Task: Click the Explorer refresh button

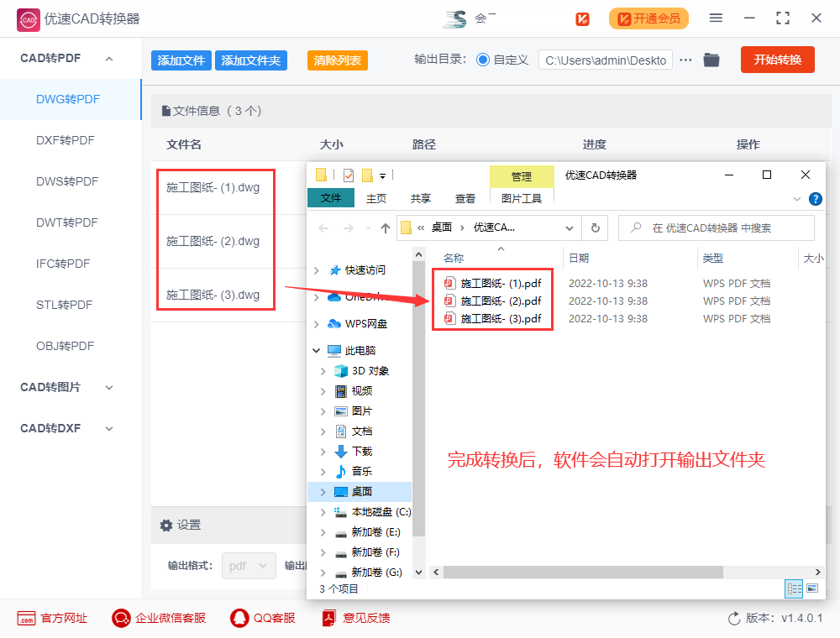Action: click(596, 228)
